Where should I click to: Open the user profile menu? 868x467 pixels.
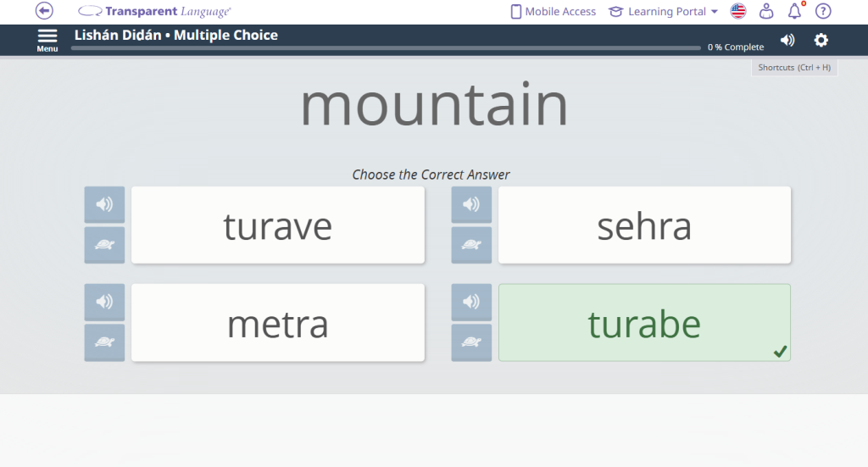(766, 11)
